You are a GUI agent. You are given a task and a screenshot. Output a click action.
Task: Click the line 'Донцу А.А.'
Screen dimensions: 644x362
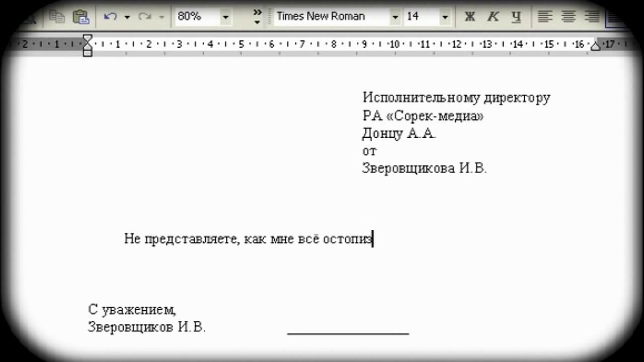pos(399,134)
